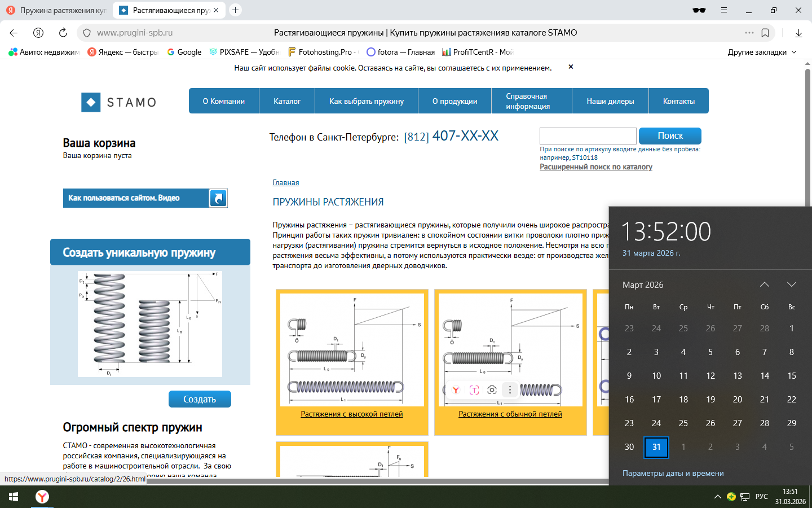This screenshot has width=812, height=508.
Task: Click the green tray icon
Action: click(731, 497)
